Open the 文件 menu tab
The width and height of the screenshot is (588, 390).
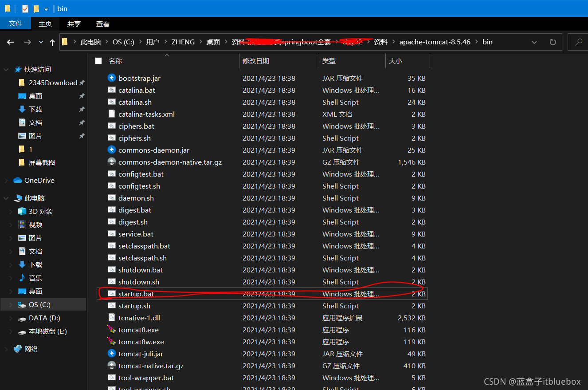[x=16, y=24]
